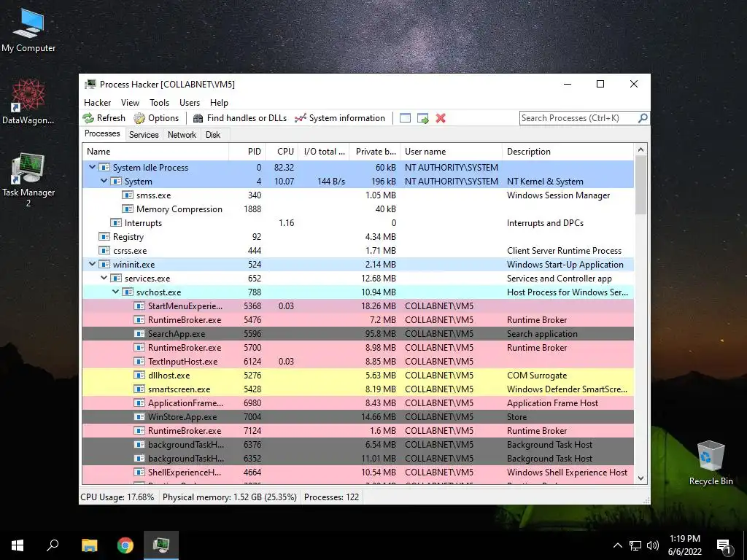Click the SearchApp.exe process icon
747x560 pixels.
(139, 334)
